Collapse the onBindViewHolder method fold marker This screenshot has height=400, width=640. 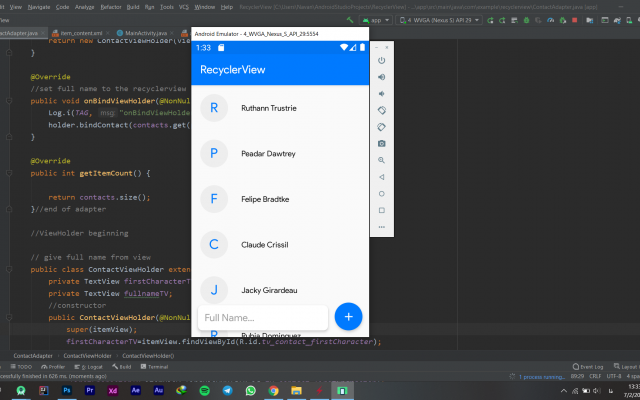tap(9, 101)
